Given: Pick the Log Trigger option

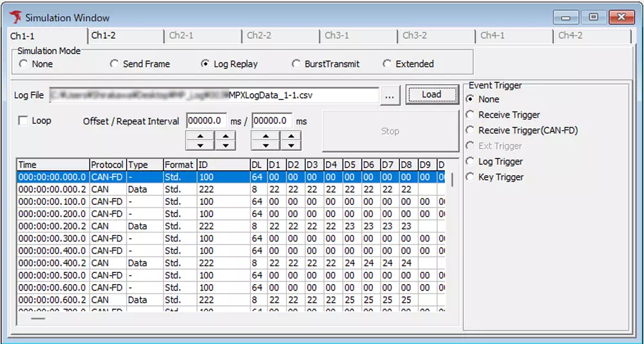Looking at the screenshot, I should click(471, 162).
